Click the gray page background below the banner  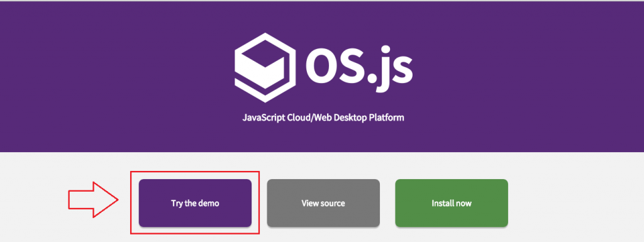(575, 197)
